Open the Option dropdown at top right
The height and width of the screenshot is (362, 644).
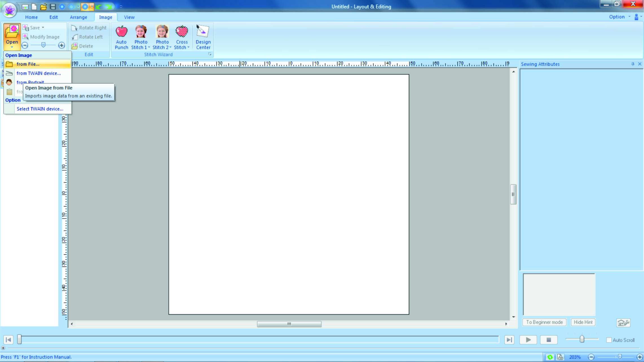pos(619,17)
